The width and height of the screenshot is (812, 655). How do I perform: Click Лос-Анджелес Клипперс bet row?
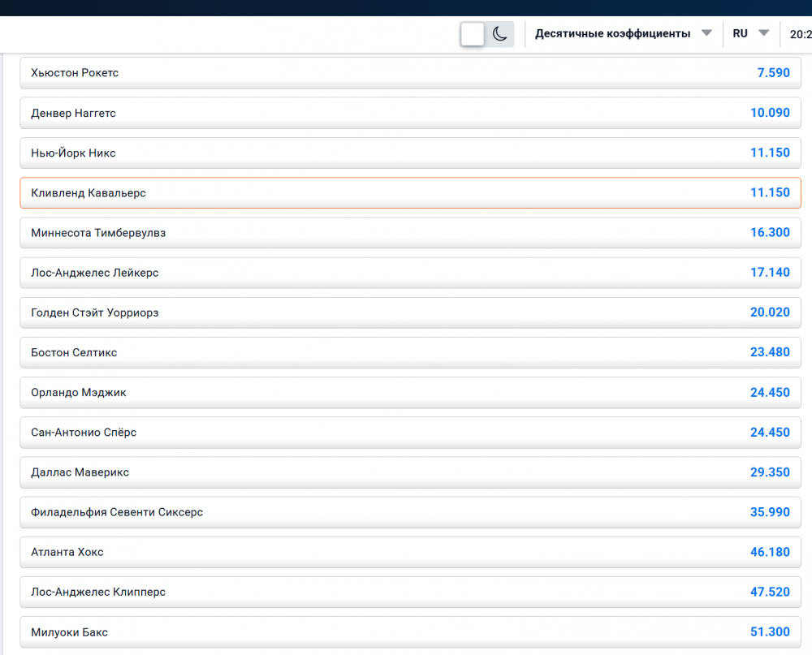(410, 593)
